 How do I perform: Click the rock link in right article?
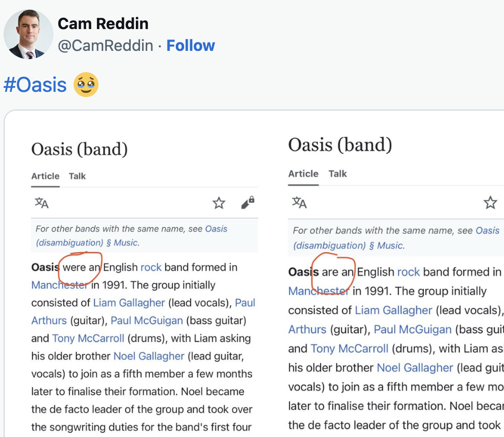click(409, 272)
